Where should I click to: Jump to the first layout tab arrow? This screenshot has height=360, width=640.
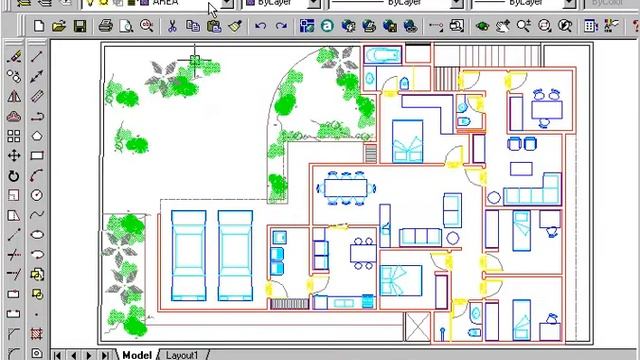(58, 355)
